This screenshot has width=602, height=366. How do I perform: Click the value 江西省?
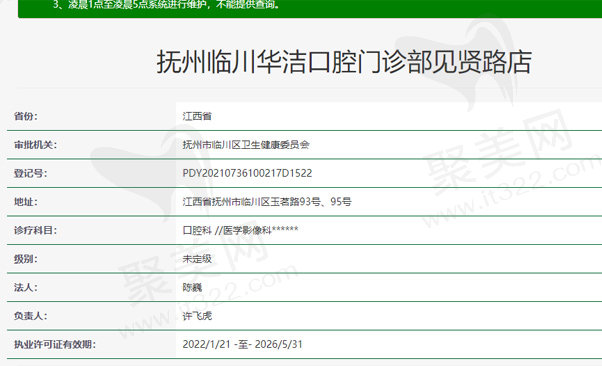[197, 116]
